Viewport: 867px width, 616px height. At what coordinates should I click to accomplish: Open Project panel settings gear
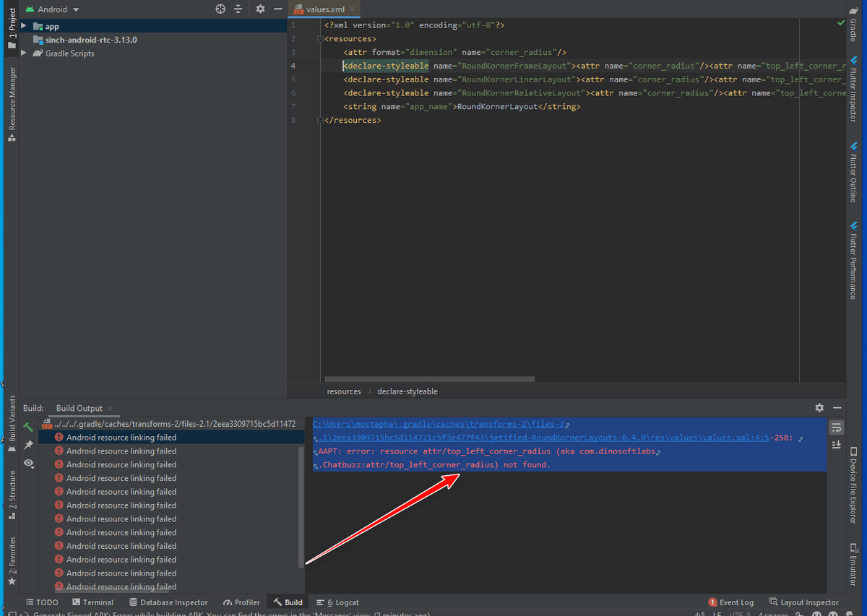260,9
